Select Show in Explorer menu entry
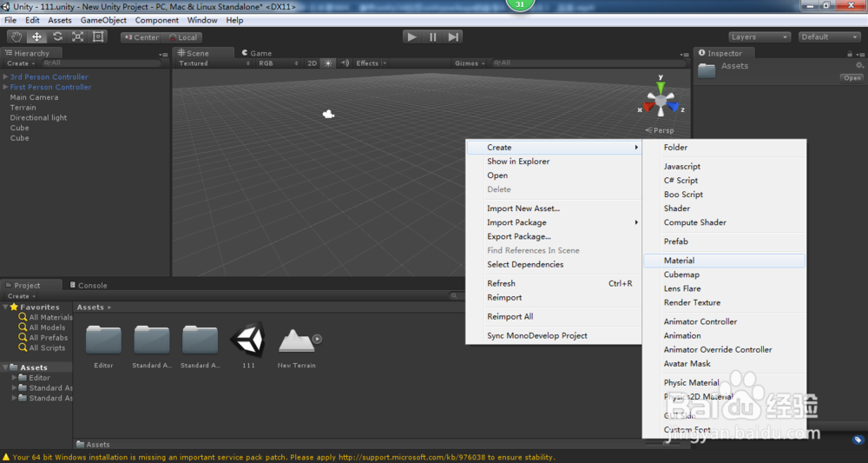This screenshot has width=868, height=463. pyautogui.click(x=554, y=162)
